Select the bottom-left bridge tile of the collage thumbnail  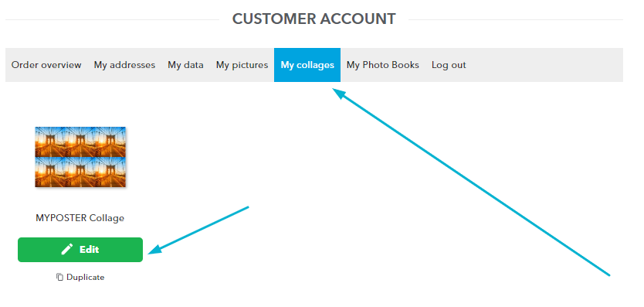(x=50, y=172)
